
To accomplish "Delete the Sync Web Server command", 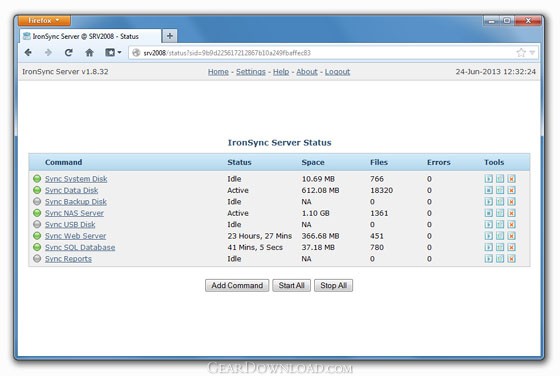I will click(511, 236).
